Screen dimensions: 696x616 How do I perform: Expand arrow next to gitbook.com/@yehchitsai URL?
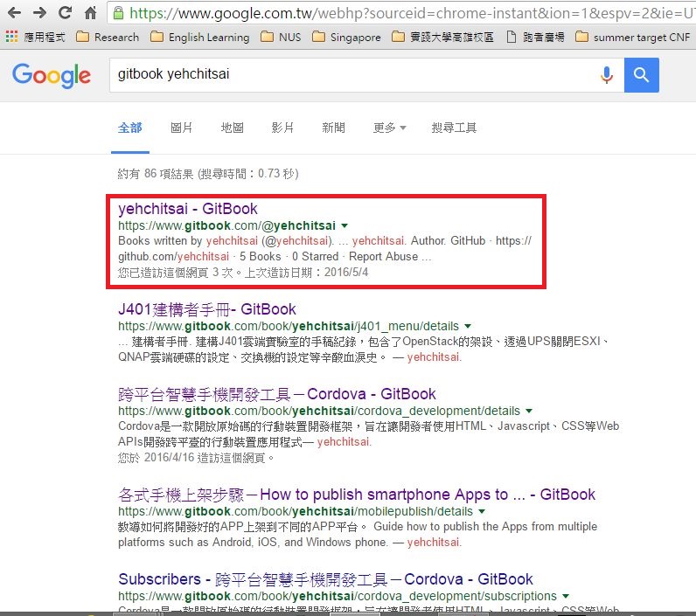345,225
